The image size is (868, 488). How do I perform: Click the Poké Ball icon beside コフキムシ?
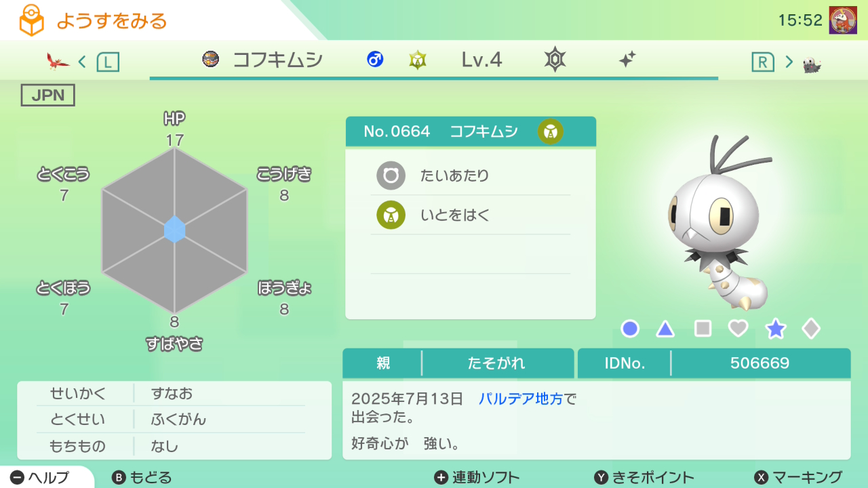[210, 60]
